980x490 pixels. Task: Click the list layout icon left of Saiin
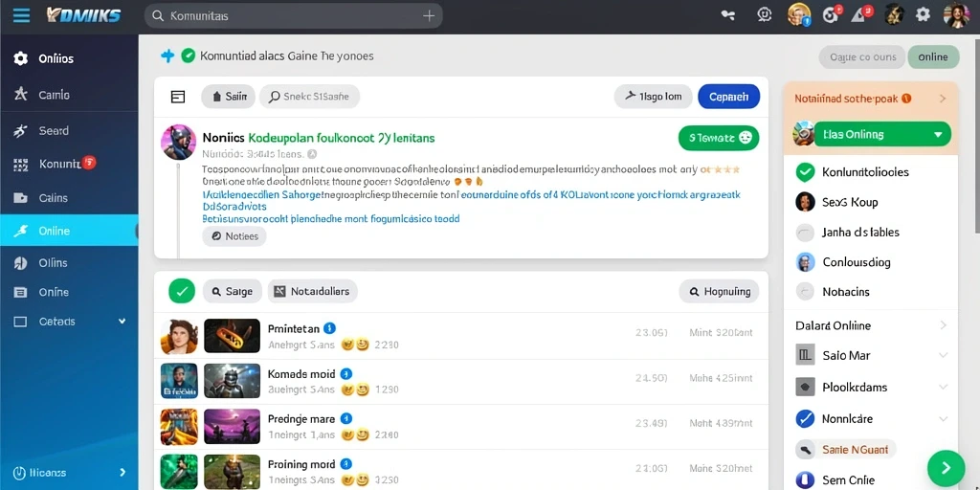coord(177,97)
